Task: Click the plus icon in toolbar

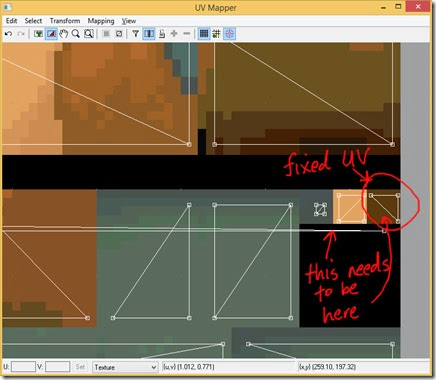Action: point(174,34)
